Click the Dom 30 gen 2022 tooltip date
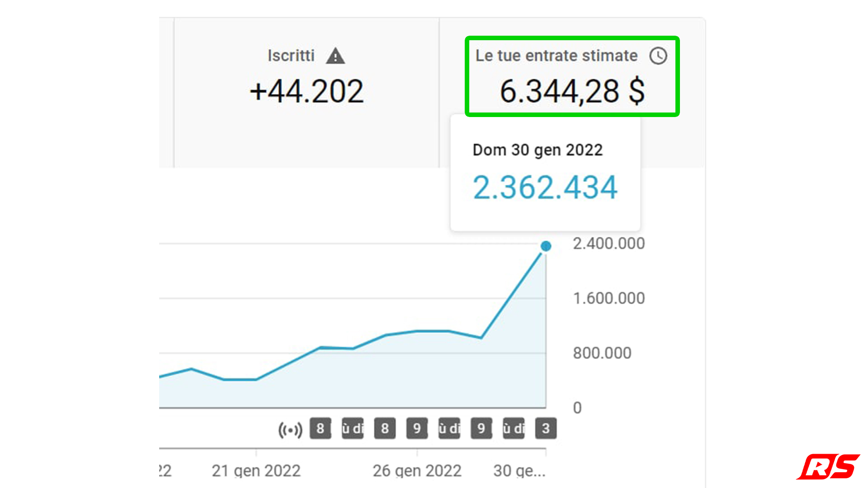The height and width of the screenshot is (488, 868). pos(538,150)
